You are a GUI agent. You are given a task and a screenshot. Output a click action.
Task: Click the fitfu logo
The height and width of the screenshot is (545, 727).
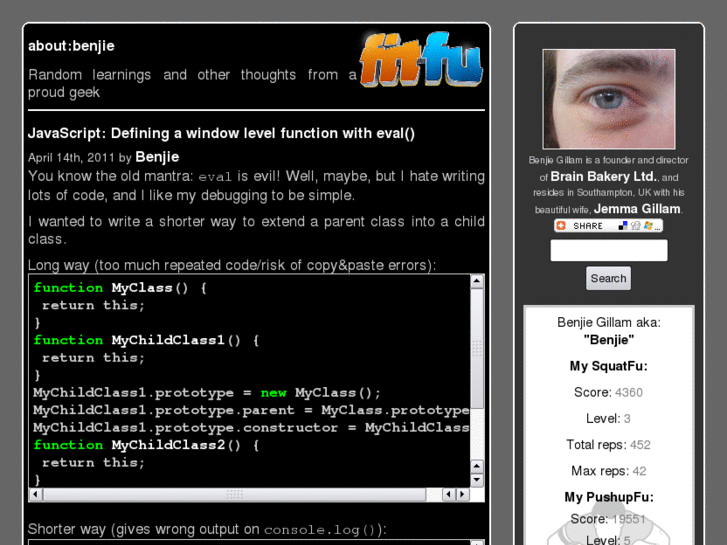(x=421, y=60)
